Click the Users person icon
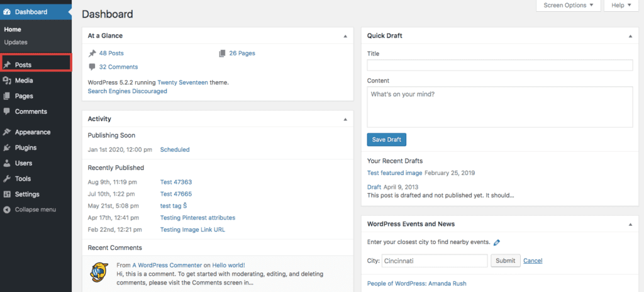 pos(6,163)
